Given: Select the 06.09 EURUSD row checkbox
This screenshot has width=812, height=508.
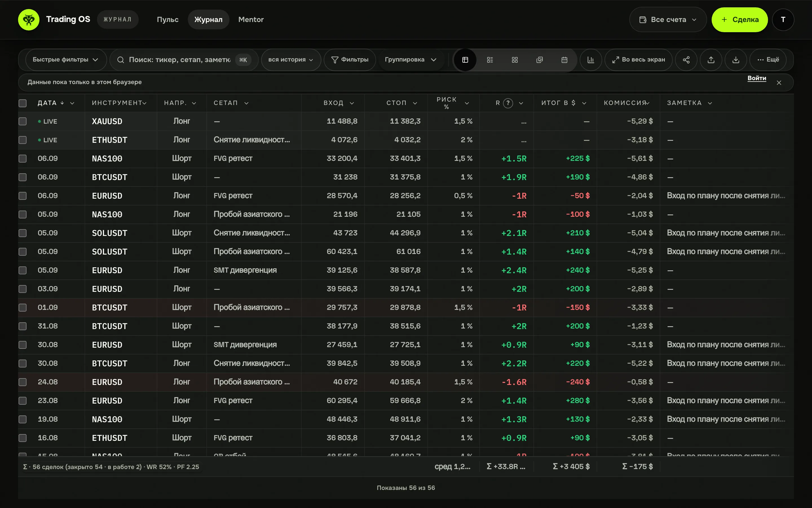Looking at the screenshot, I should [x=23, y=196].
